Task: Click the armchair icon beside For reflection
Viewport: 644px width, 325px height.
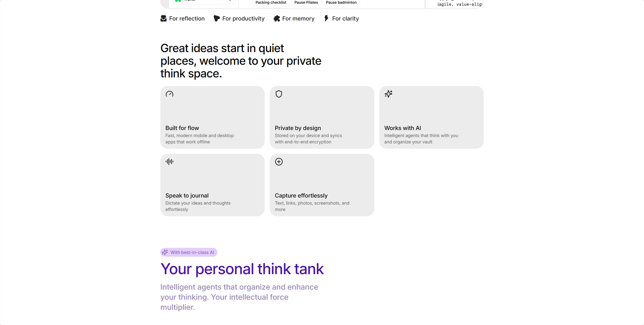Action: [164, 18]
